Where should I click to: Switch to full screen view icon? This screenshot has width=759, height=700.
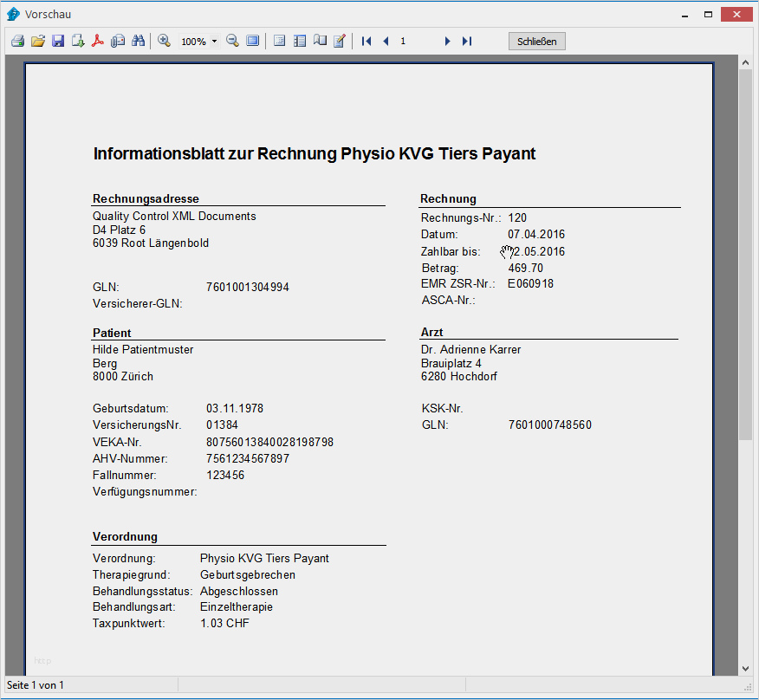253,41
